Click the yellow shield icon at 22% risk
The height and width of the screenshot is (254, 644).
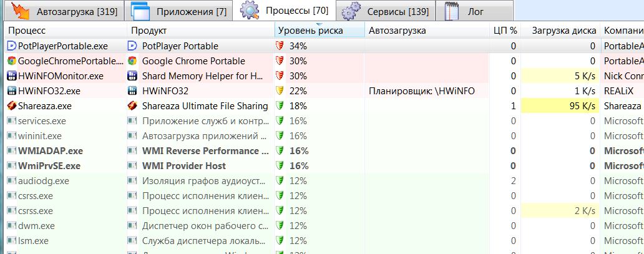pos(280,91)
